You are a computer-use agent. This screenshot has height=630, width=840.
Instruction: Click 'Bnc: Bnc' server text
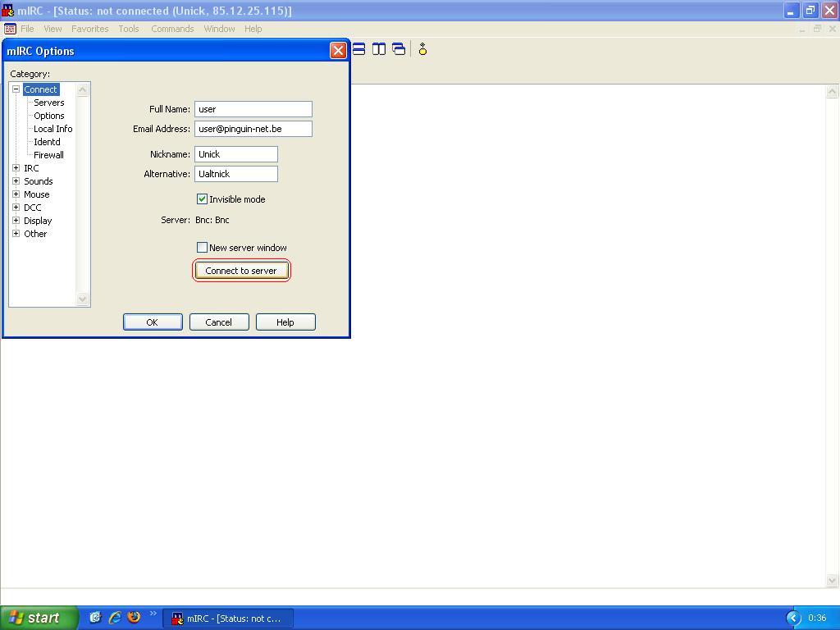pos(212,220)
